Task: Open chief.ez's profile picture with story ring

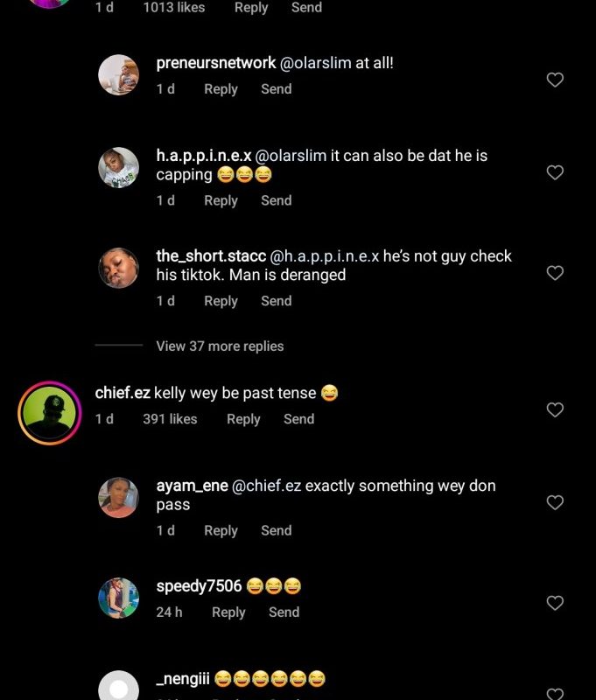Action: click(49, 413)
